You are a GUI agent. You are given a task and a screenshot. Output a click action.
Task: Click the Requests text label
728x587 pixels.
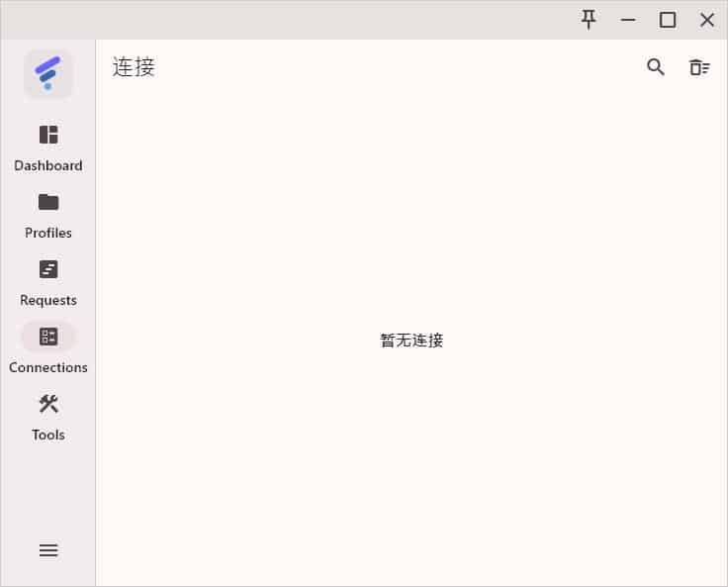point(48,300)
